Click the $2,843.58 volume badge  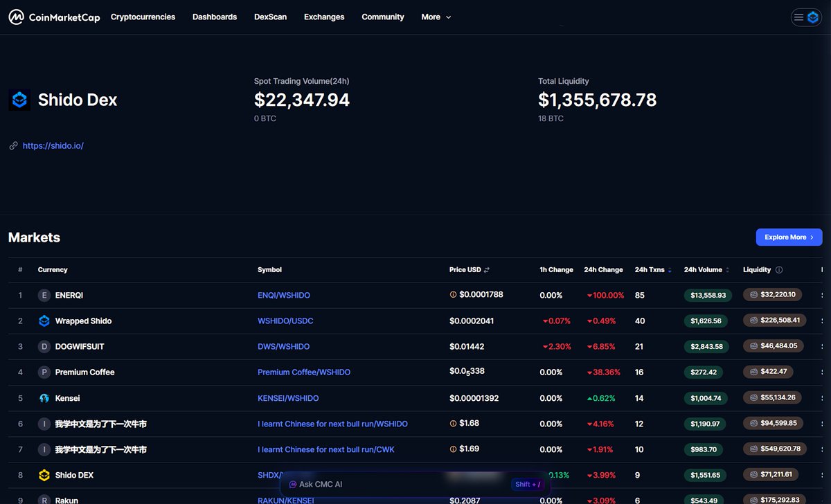coord(706,346)
